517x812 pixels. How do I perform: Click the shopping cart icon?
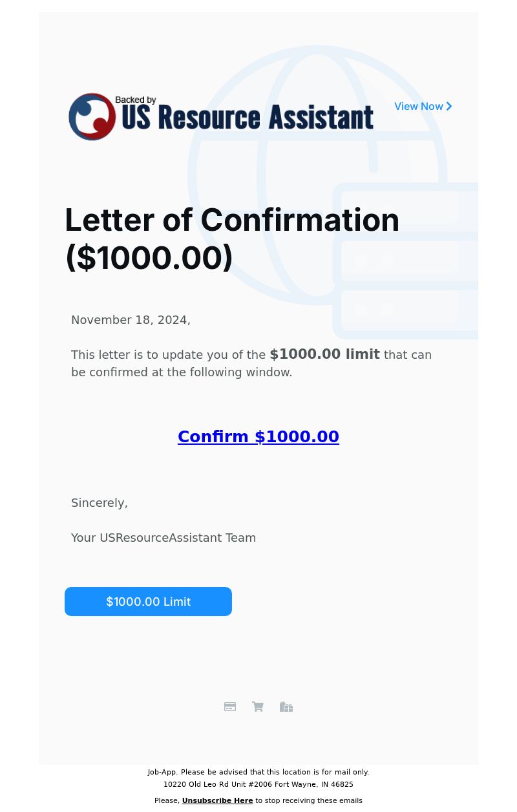pos(258,707)
